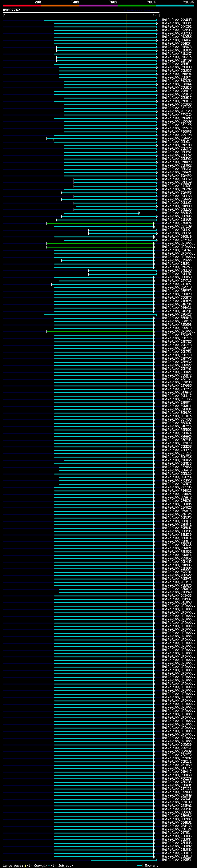Click the red ~20% identity color segment

(x=22, y=6)
